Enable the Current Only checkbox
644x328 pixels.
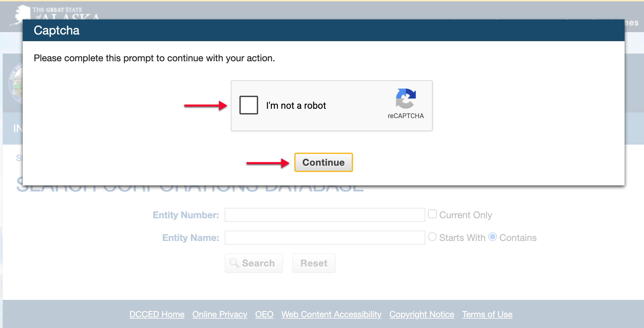[432, 214]
